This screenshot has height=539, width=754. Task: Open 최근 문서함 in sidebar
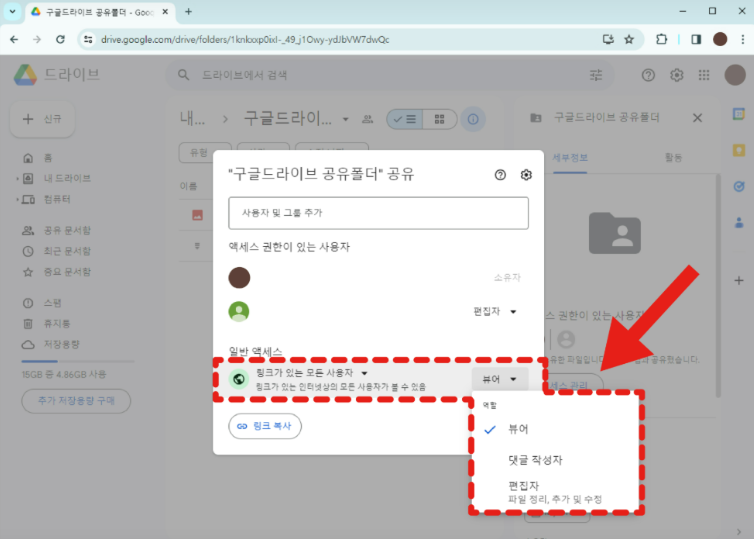point(67,251)
